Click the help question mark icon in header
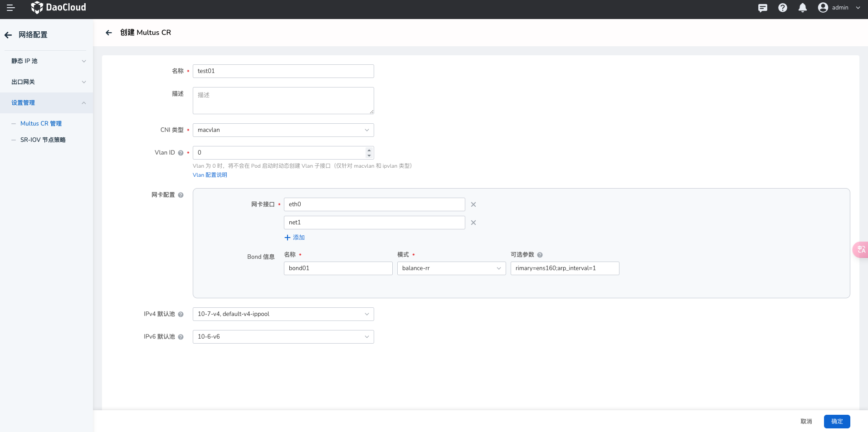This screenshot has height=432, width=868. [x=783, y=8]
